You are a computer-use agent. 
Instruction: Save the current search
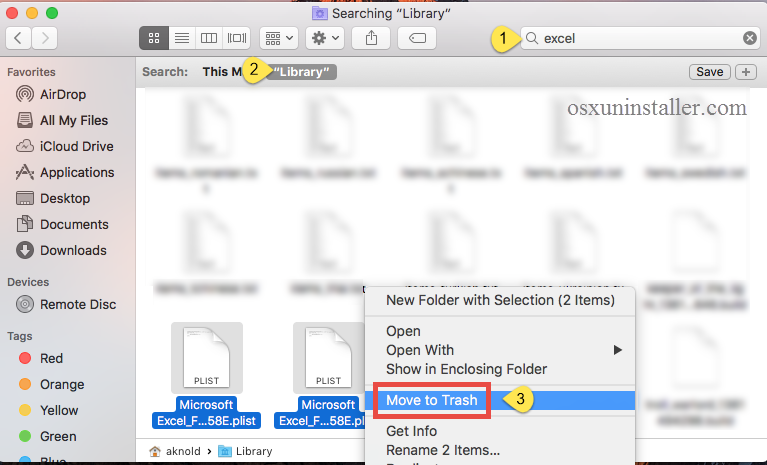pos(710,72)
